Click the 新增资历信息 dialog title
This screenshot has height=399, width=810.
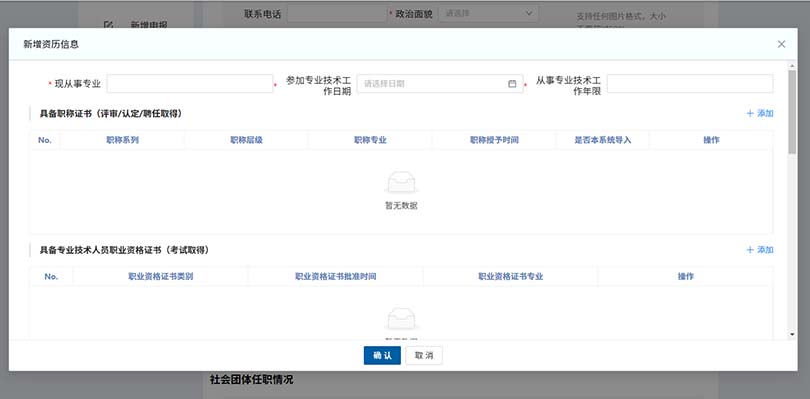51,44
